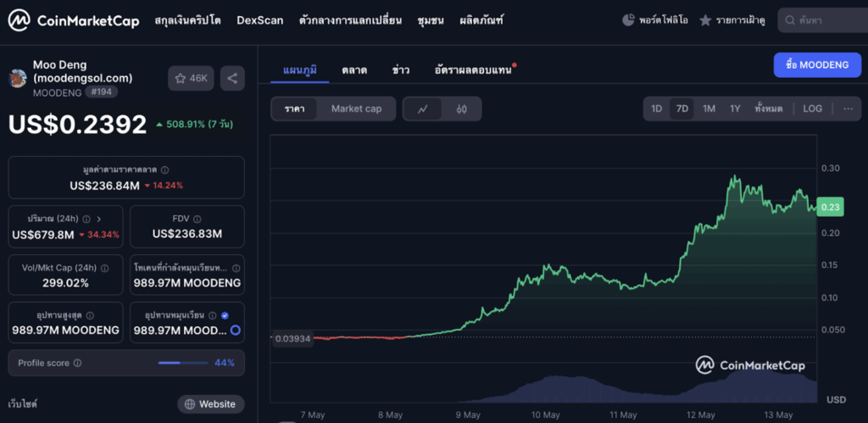Screen dimensions: 868x423
Task: Click the market cap info icon
Action: [164, 170]
